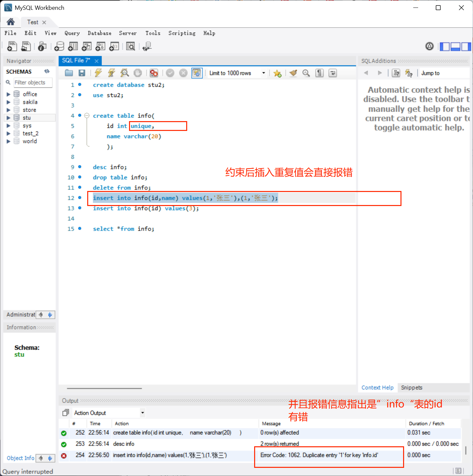473x476 pixels.
Task: Open the Home screen tab icon
Action: coord(10,22)
